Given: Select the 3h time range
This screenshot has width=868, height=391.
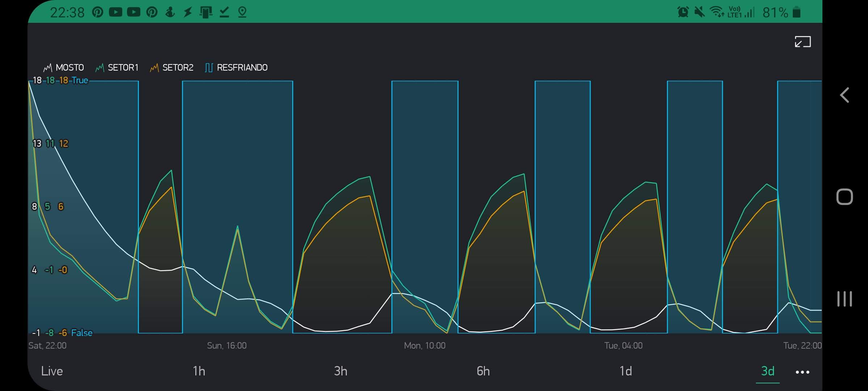Looking at the screenshot, I should pyautogui.click(x=341, y=371).
